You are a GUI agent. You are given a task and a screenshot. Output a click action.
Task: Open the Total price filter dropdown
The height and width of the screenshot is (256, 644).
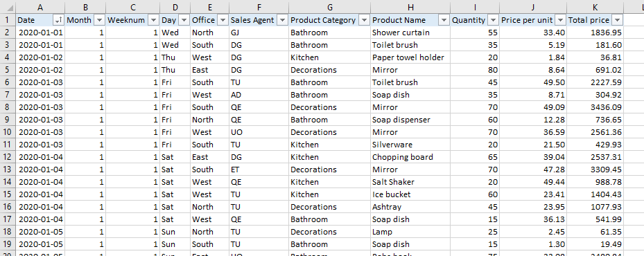pyautogui.click(x=617, y=20)
